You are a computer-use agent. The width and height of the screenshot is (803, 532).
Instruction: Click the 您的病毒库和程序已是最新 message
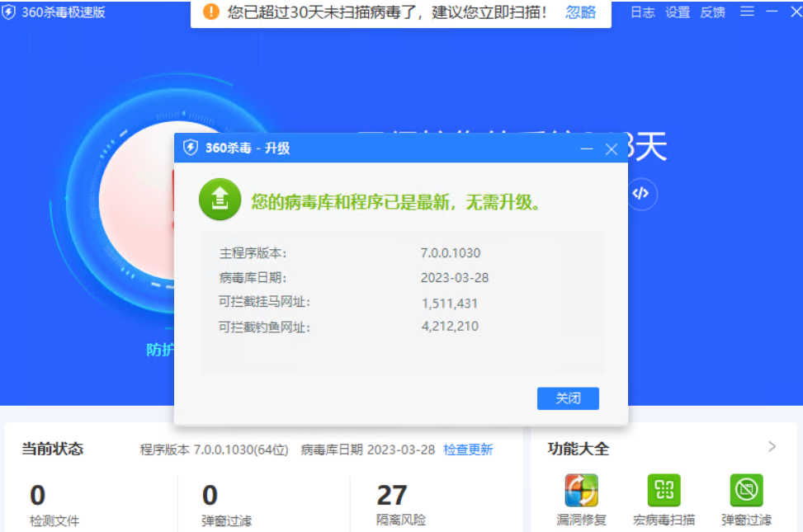(x=395, y=202)
